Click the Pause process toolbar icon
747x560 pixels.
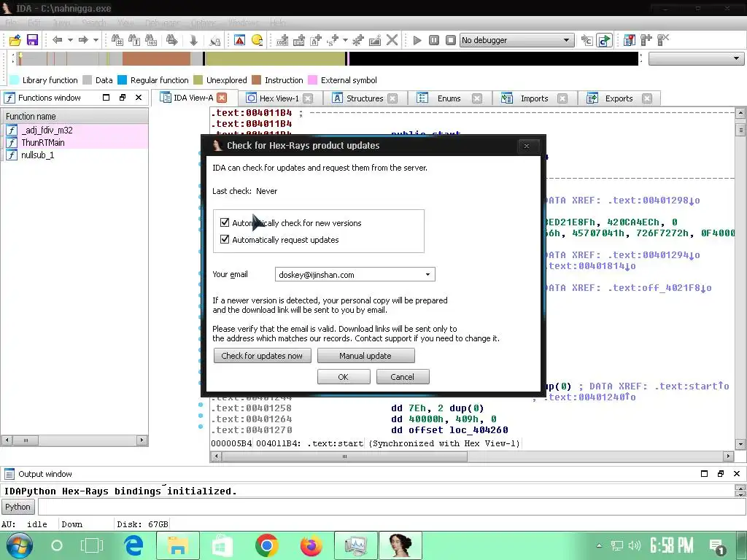tap(434, 40)
